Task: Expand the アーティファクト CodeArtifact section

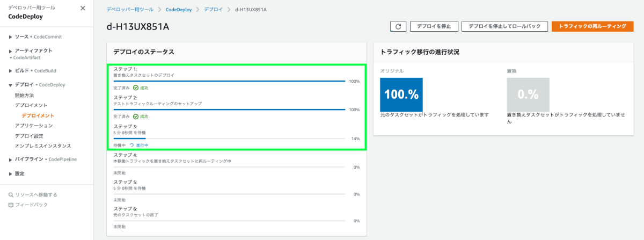Action: 10,50
